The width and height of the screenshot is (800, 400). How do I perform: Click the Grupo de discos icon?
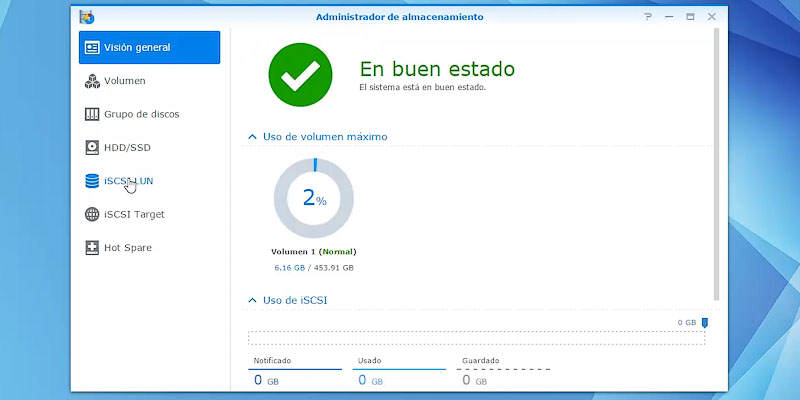[x=92, y=114]
